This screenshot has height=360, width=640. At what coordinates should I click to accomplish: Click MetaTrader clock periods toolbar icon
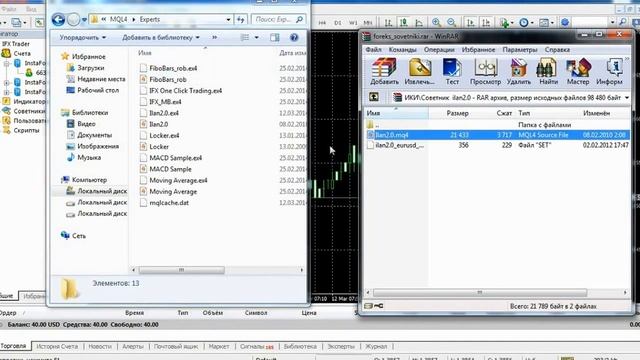[524, 23]
